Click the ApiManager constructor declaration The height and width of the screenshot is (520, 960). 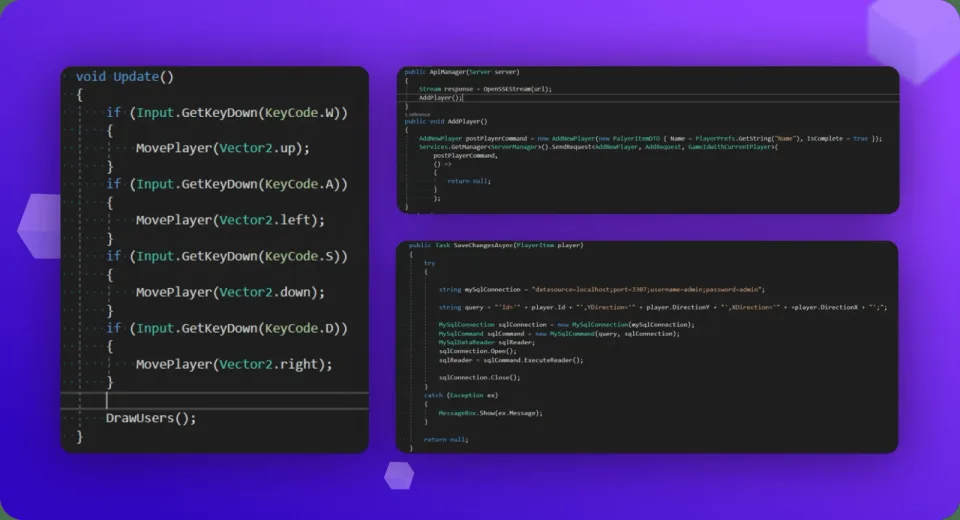point(462,72)
